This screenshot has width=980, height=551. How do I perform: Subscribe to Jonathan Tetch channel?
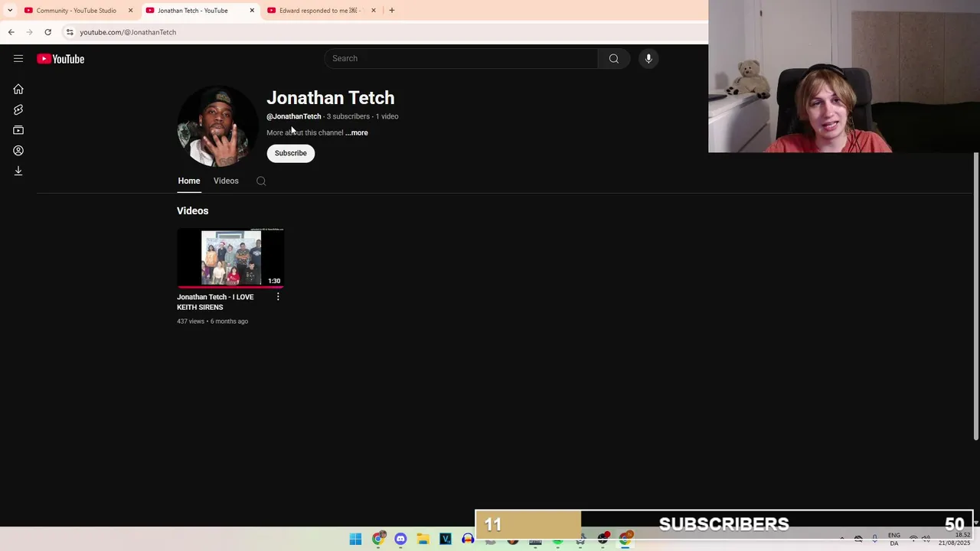coord(291,153)
